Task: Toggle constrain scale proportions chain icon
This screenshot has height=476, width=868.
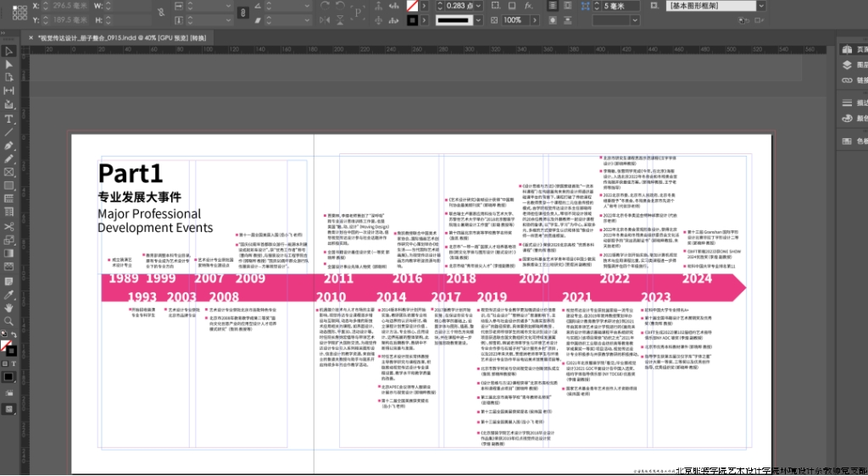Action: click(242, 12)
